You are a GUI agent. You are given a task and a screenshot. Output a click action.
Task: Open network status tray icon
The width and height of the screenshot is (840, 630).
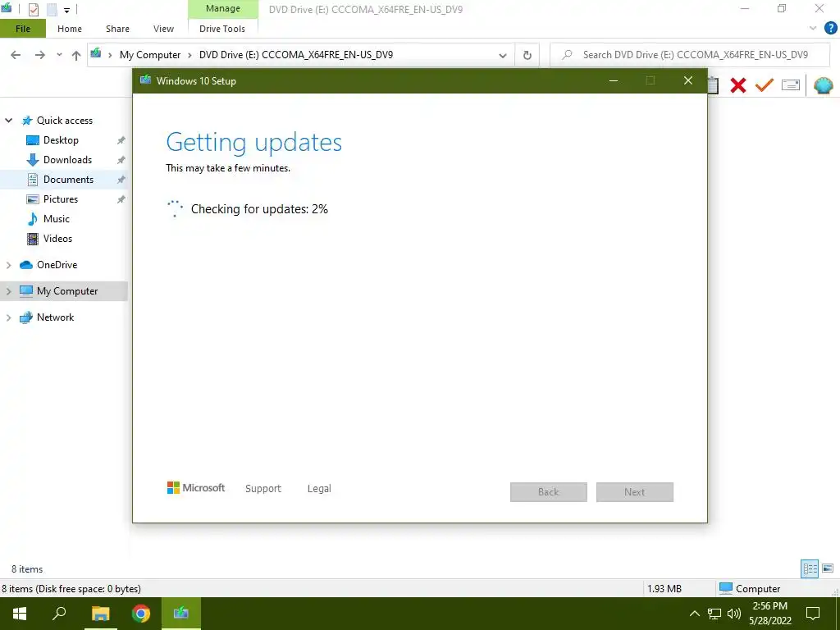(x=714, y=614)
